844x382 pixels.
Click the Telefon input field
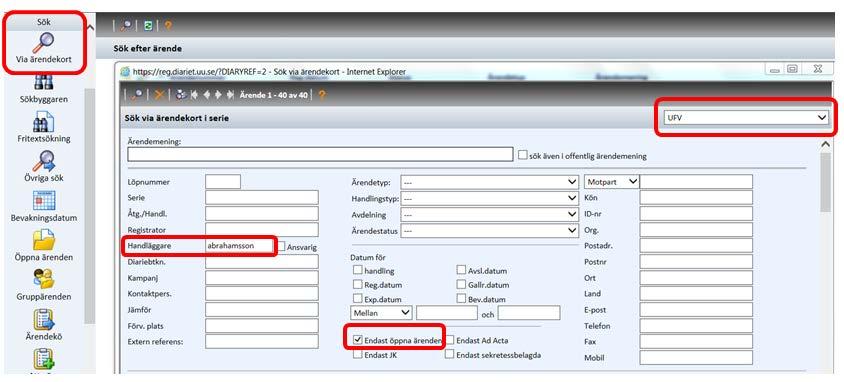pos(696,326)
